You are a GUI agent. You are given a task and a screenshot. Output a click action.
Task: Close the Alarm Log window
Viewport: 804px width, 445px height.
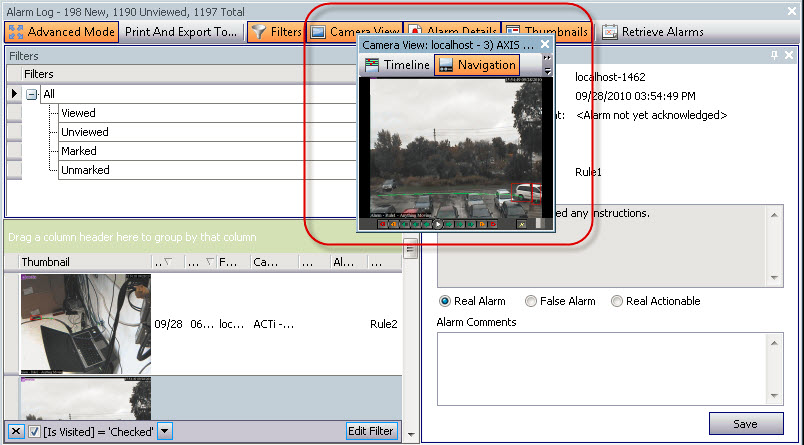[x=792, y=11]
